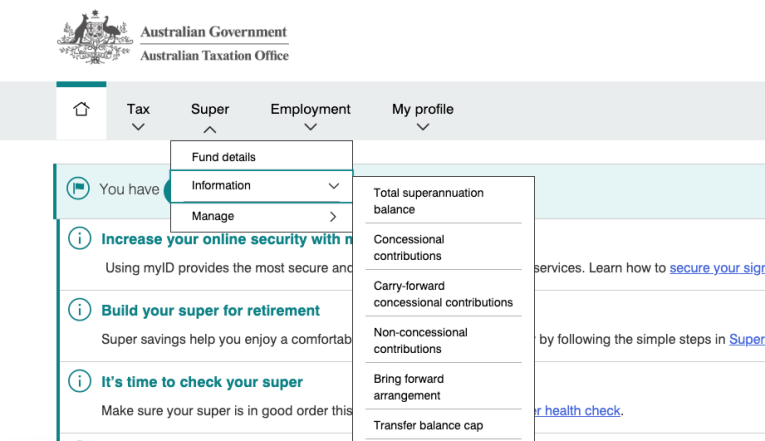The width and height of the screenshot is (765, 441).
Task: Click the flag icon beside 'You have'
Action: click(x=78, y=188)
